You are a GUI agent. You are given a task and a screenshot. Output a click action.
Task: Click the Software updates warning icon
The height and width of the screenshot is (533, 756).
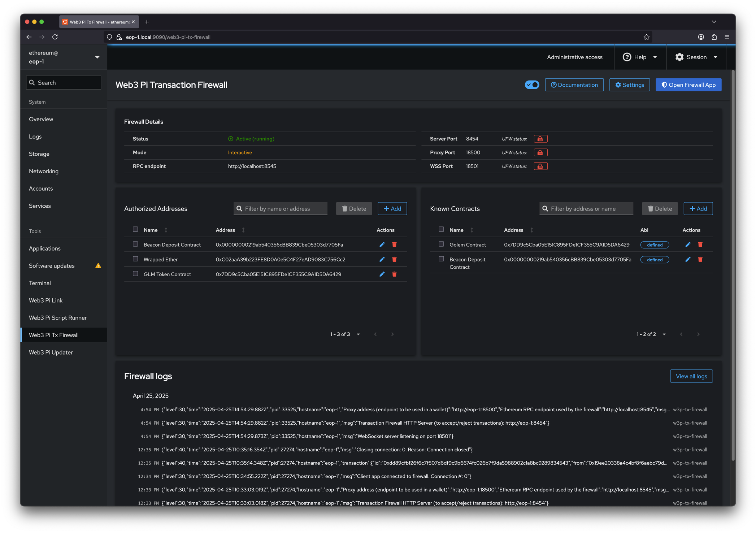click(x=98, y=266)
